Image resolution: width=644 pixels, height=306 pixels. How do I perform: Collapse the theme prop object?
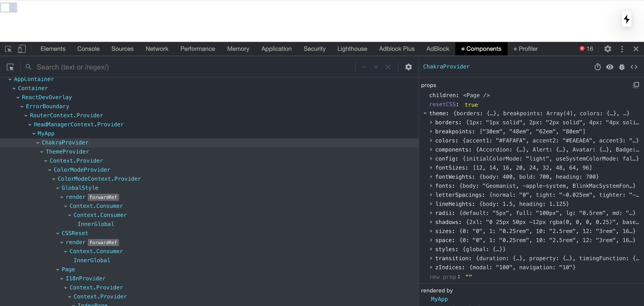tap(425, 113)
